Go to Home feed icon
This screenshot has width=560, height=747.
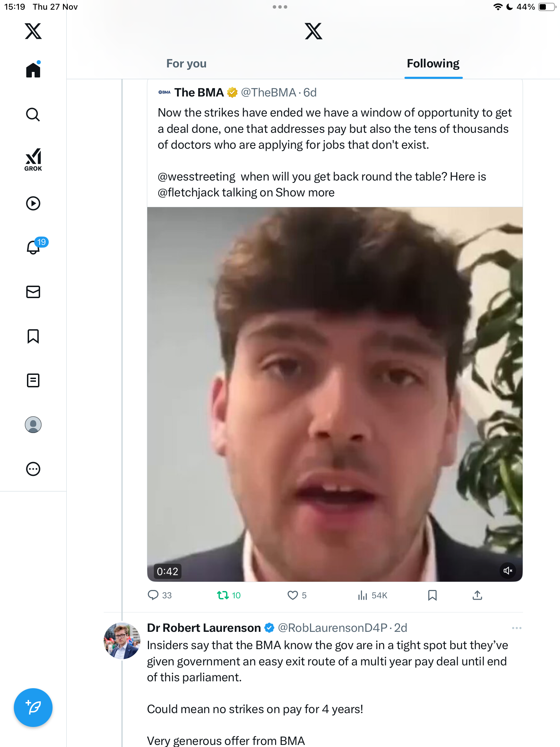coord(33,70)
